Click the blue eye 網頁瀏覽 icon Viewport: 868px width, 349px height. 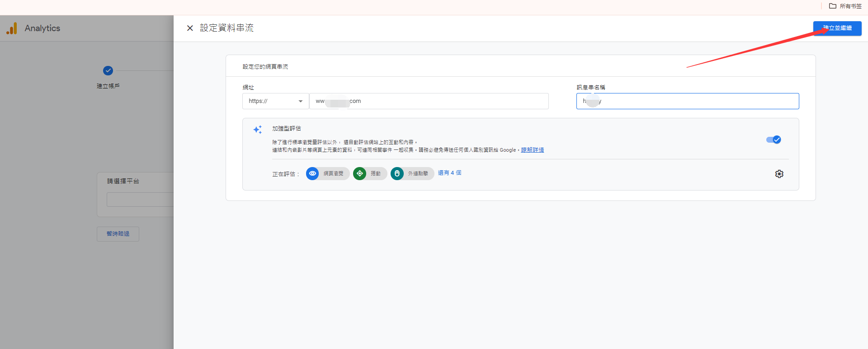(x=312, y=173)
